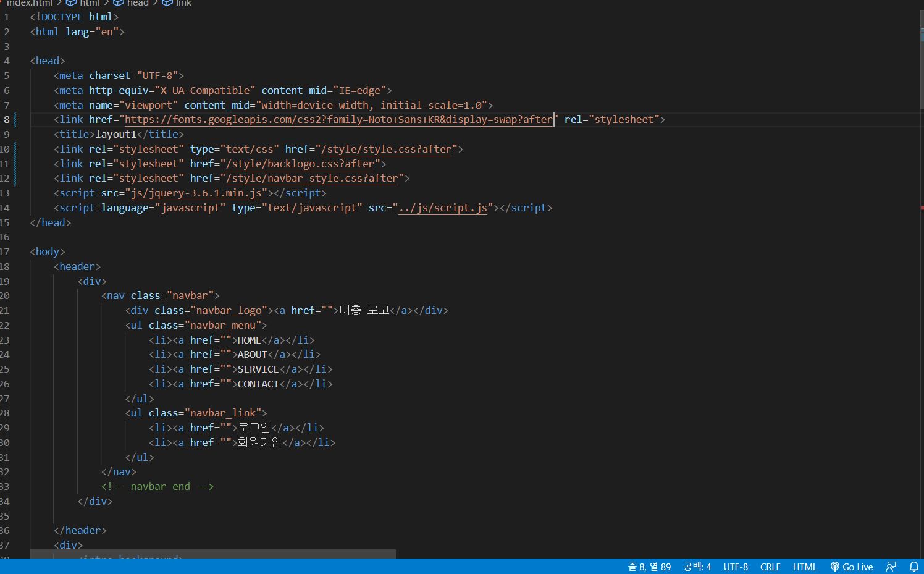Click line number 9 in the gutter
Image resolution: width=924 pixels, height=574 pixels.
pyautogui.click(x=7, y=134)
